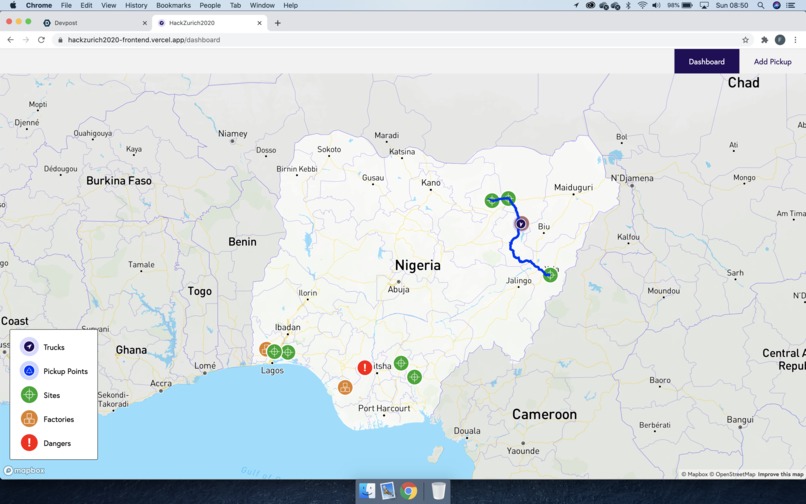Bookmark this page with the star icon

pyautogui.click(x=745, y=40)
